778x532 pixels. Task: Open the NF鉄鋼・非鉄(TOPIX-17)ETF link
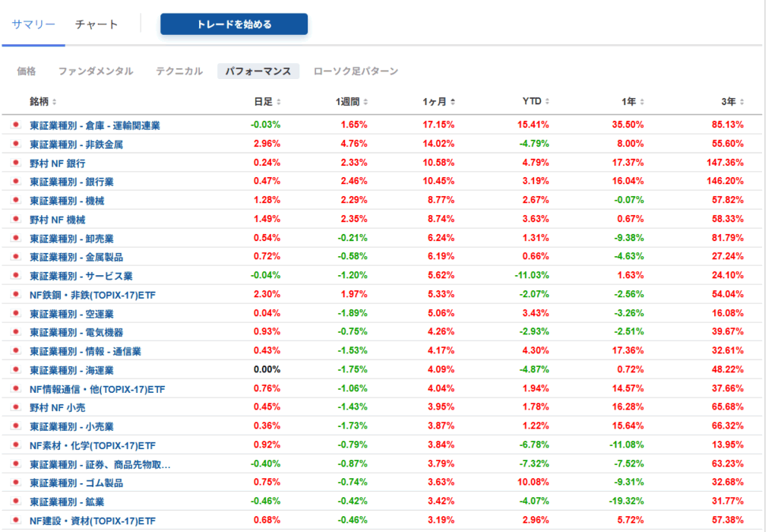[x=92, y=295]
